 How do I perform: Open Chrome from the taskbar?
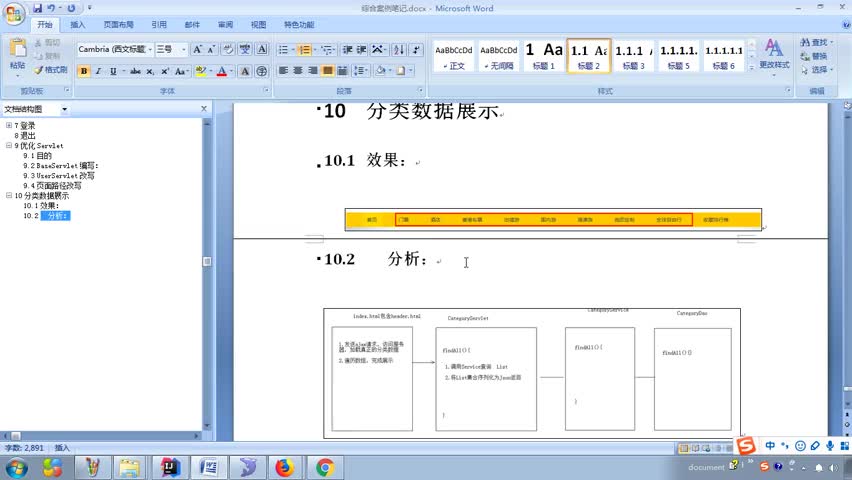(325, 467)
